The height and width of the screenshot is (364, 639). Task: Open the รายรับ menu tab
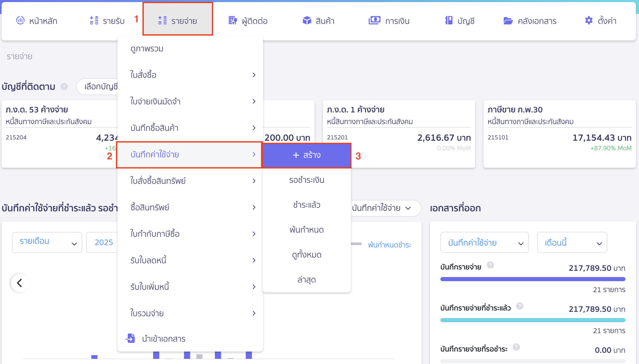tap(107, 21)
